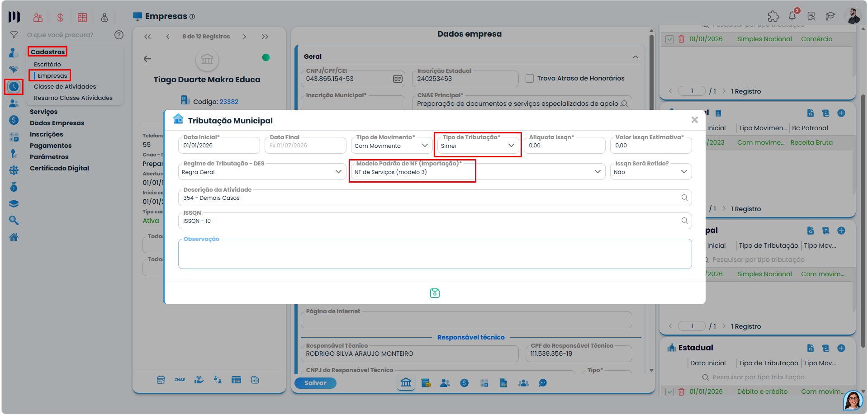
Task: Click search icon in the ISSQN field
Action: click(x=684, y=221)
